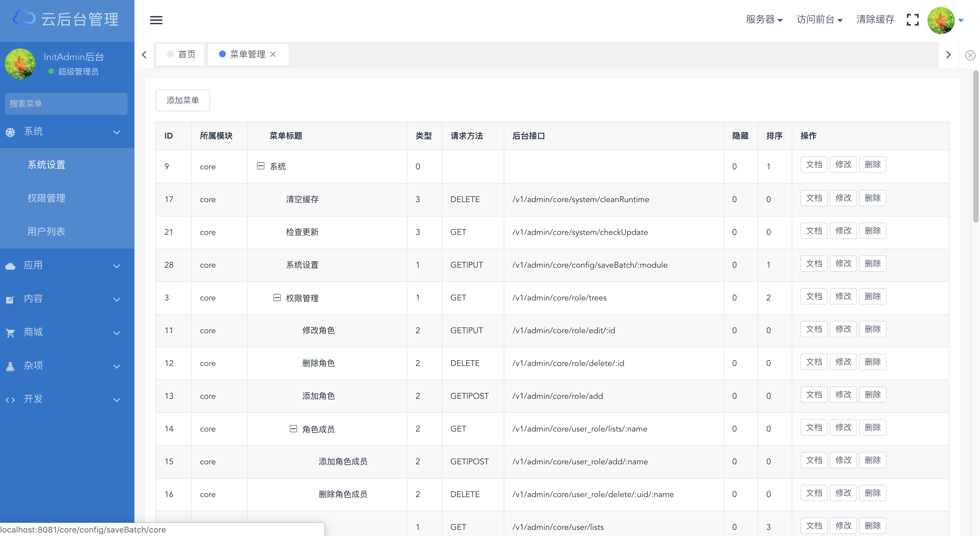Viewport: 980px width, 536px height.
Task: Click the edit pencil icon for 内容
Action: point(10,300)
